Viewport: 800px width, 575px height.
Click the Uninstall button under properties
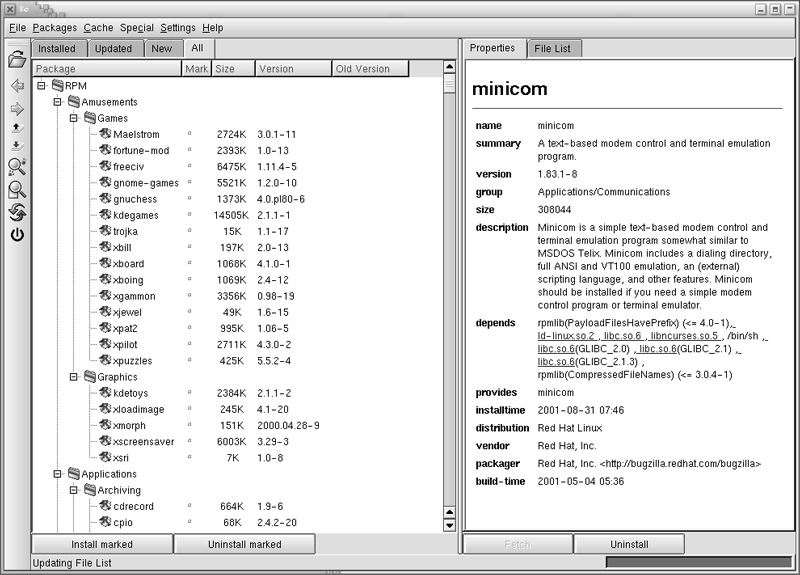(630, 544)
